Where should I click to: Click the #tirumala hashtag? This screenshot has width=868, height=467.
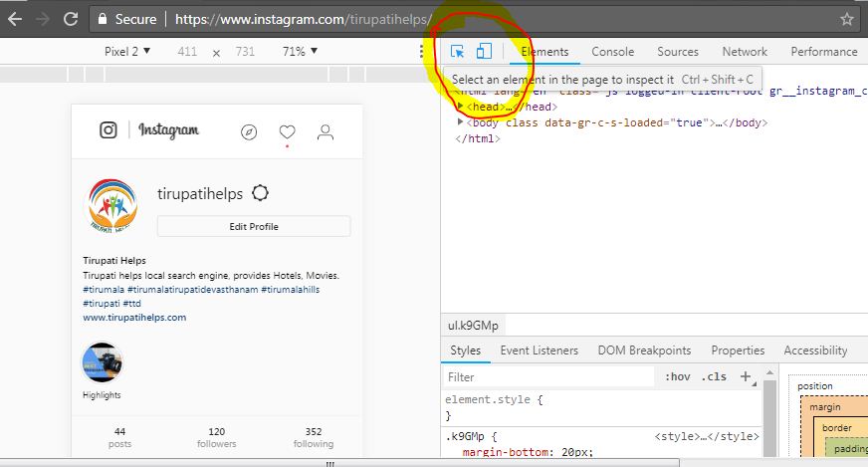(104, 289)
